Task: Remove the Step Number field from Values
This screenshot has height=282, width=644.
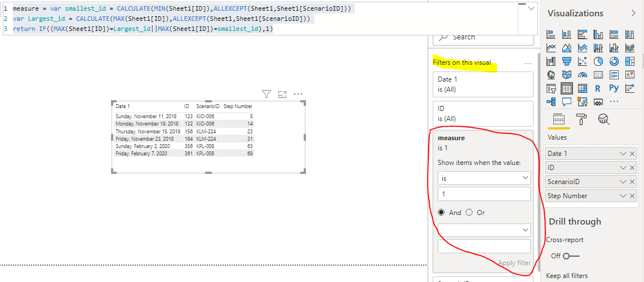Action: [x=632, y=196]
